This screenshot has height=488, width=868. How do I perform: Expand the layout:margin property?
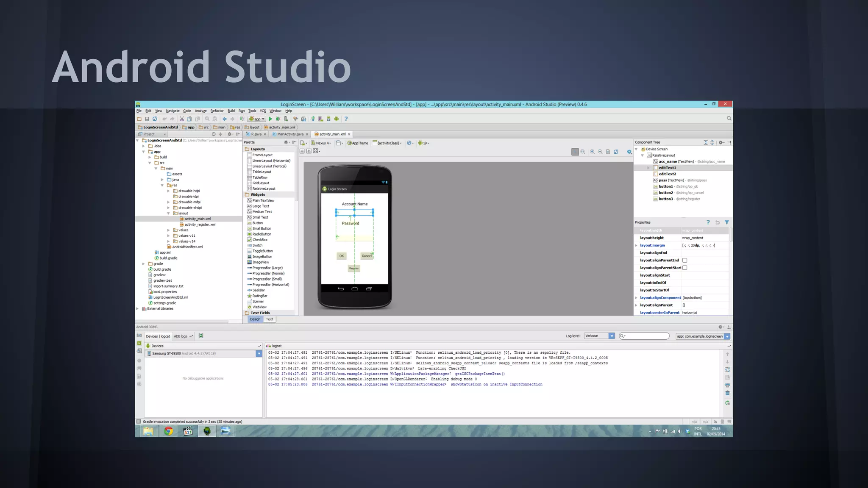pos(636,246)
